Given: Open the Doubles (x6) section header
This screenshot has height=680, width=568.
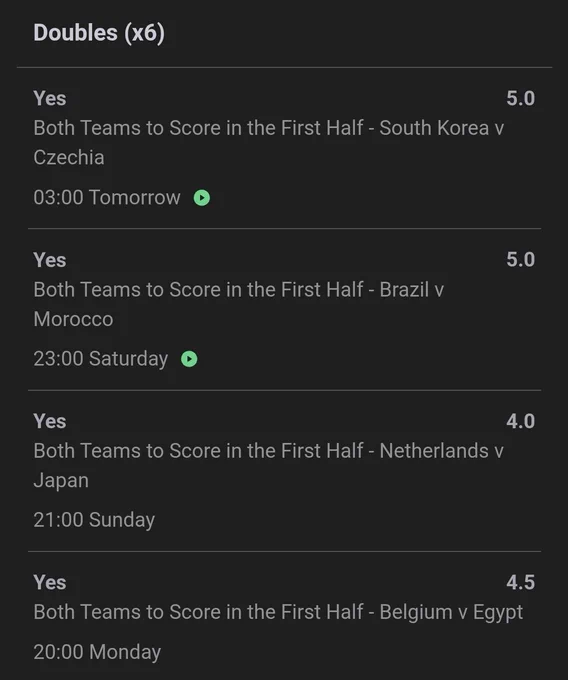Looking at the screenshot, I should click(x=99, y=33).
